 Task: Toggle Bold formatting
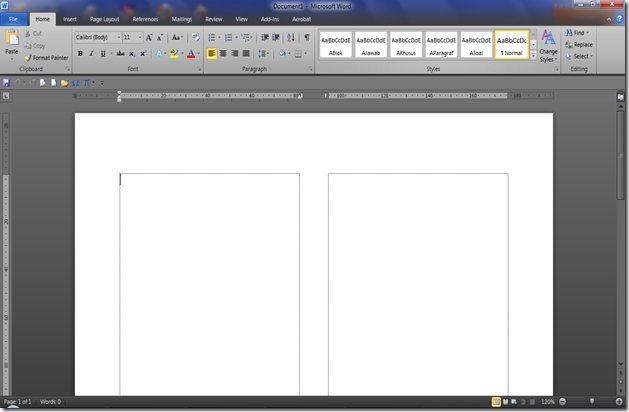pyautogui.click(x=80, y=53)
